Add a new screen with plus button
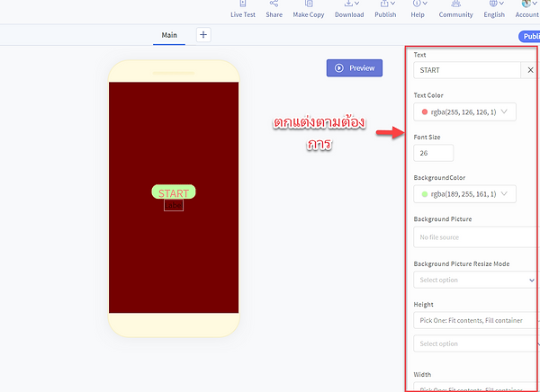Image resolution: width=540 pixels, height=392 pixels. pos(203,35)
